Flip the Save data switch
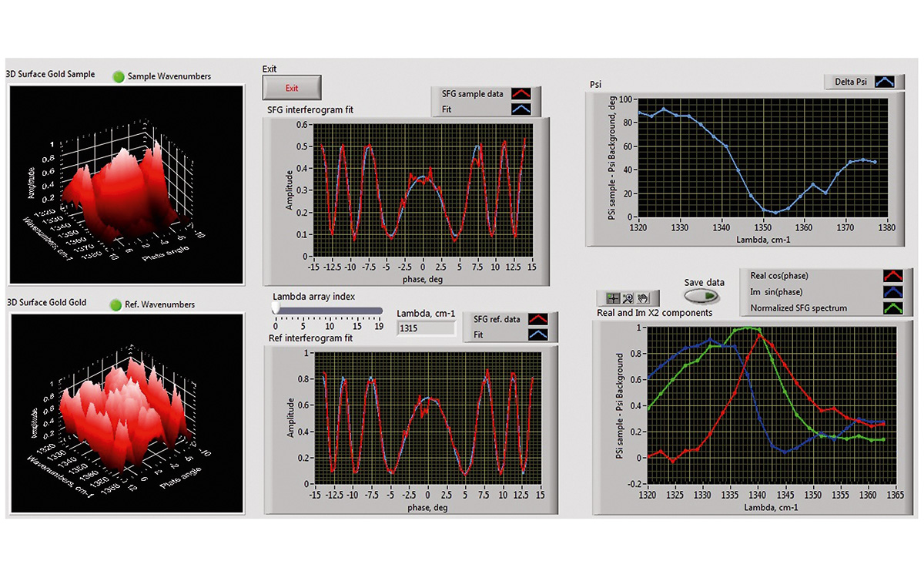The height and width of the screenshot is (578, 924). point(702,296)
